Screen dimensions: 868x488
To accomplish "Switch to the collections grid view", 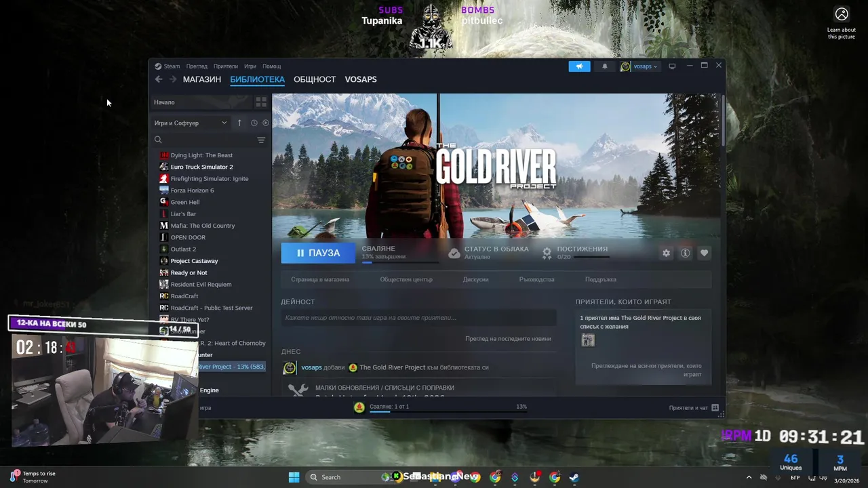I will [261, 102].
